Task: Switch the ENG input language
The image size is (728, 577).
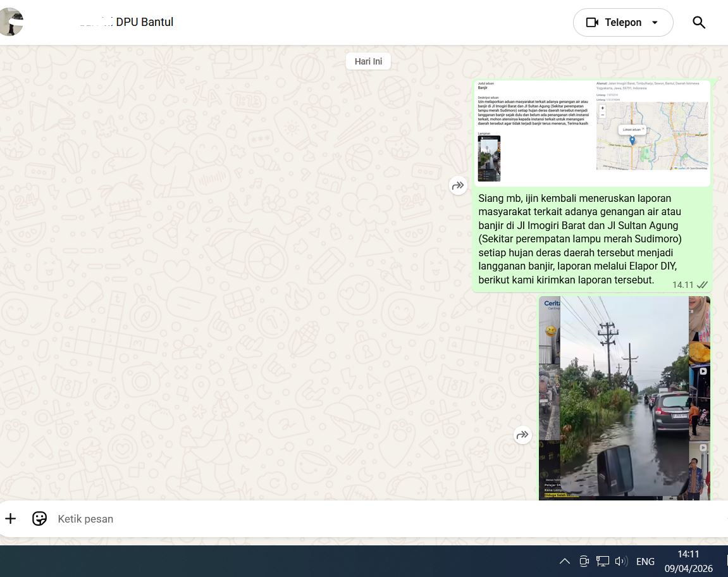Action: (x=645, y=561)
